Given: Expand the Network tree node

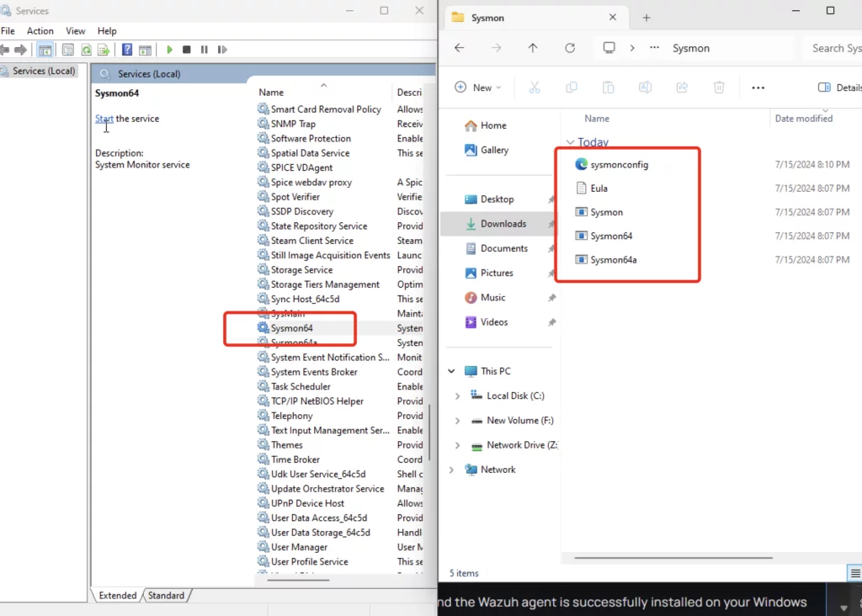Looking at the screenshot, I should coord(452,470).
